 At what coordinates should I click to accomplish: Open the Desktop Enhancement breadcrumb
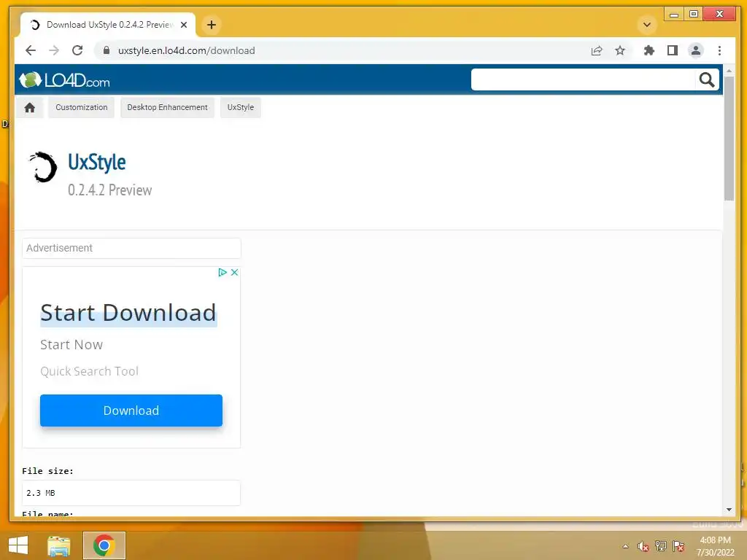(167, 108)
